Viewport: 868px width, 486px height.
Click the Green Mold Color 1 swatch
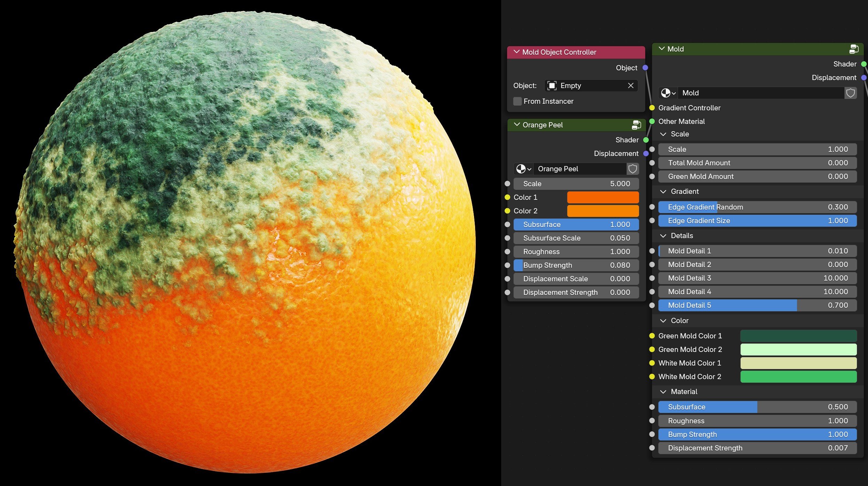tap(798, 336)
